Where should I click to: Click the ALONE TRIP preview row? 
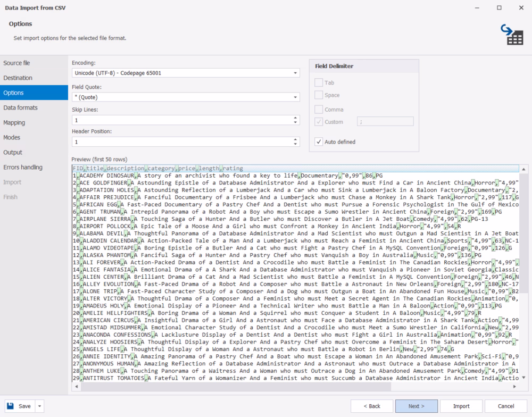[x=295, y=291]
